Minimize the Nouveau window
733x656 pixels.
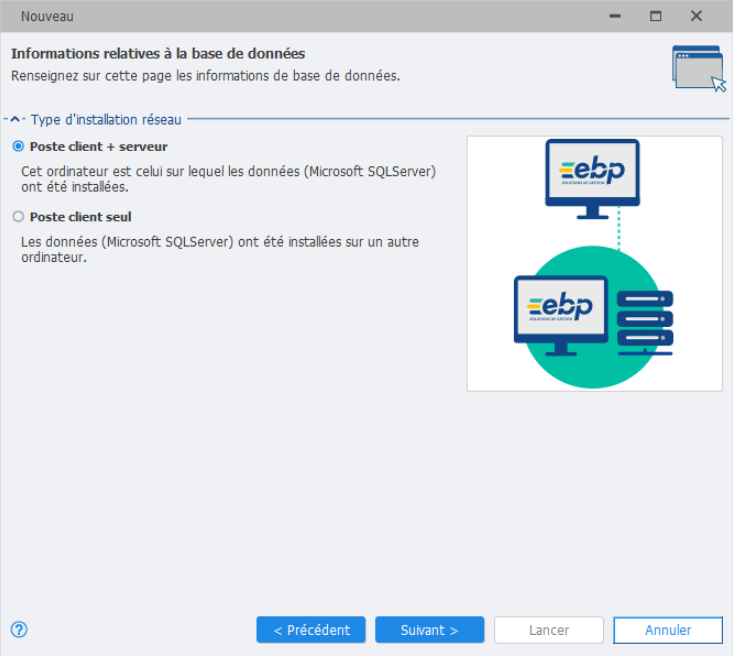coord(613,16)
